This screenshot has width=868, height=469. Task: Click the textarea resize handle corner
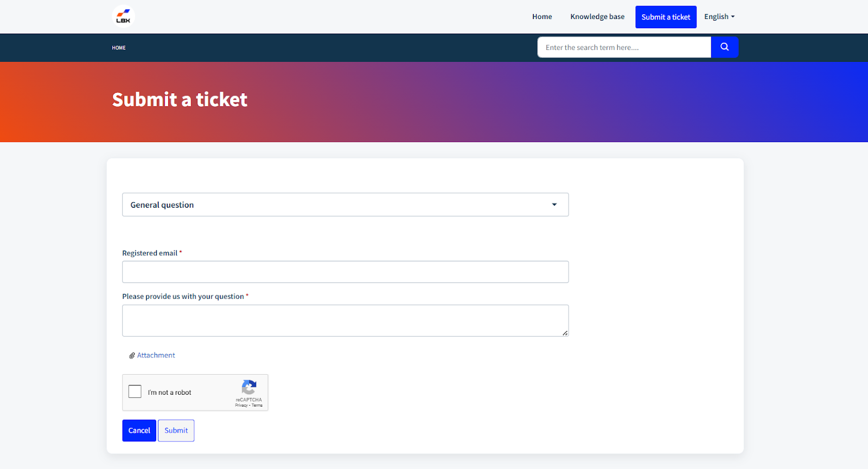tap(565, 333)
